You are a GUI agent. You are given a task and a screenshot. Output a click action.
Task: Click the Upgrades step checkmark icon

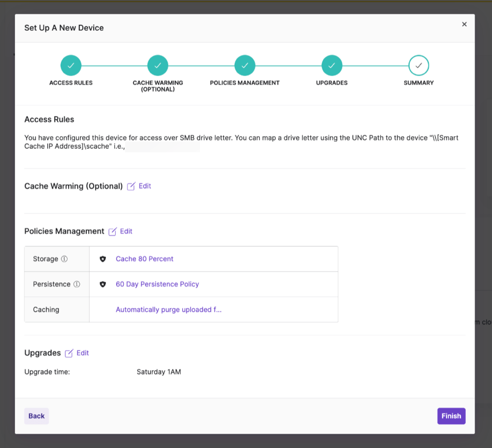[331, 65]
